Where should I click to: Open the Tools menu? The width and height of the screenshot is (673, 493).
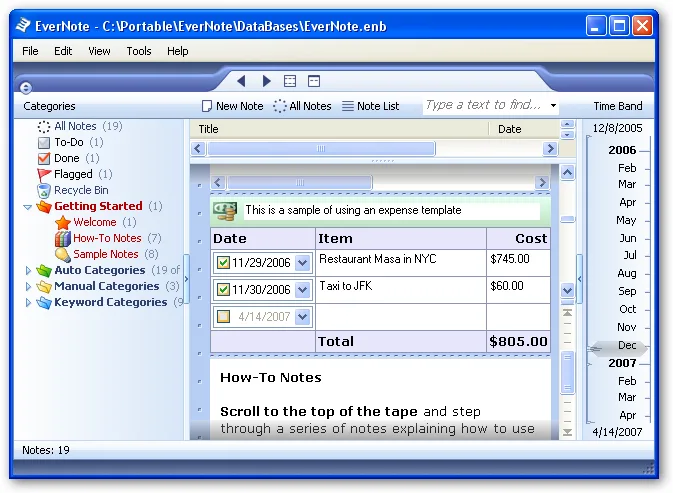click(x=139, y=51)
